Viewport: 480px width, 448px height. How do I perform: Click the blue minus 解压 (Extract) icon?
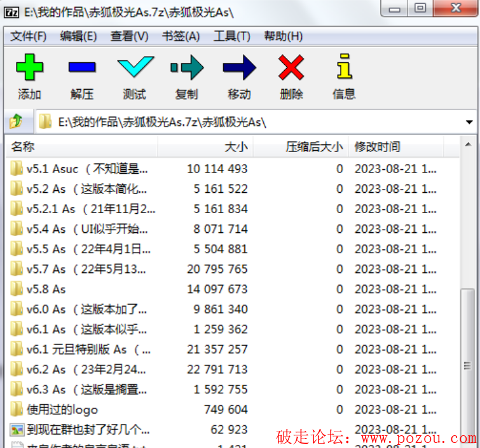coord(82,67)
